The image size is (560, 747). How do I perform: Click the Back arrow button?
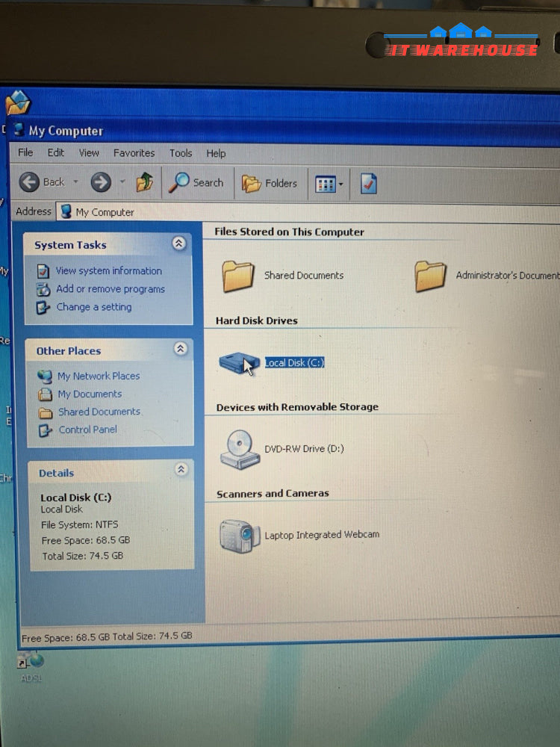coord(30,182)
